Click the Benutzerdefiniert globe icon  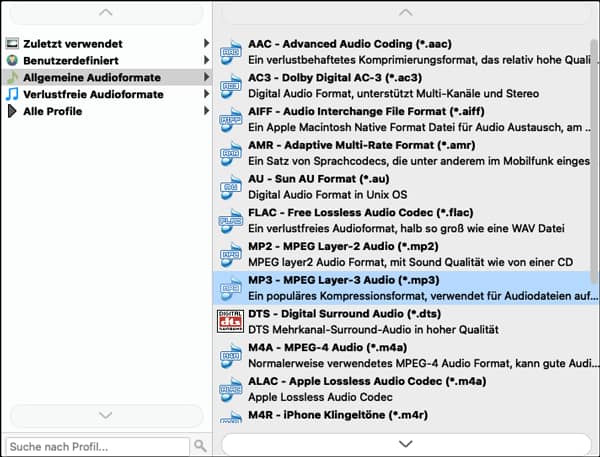tap(12, 60)
